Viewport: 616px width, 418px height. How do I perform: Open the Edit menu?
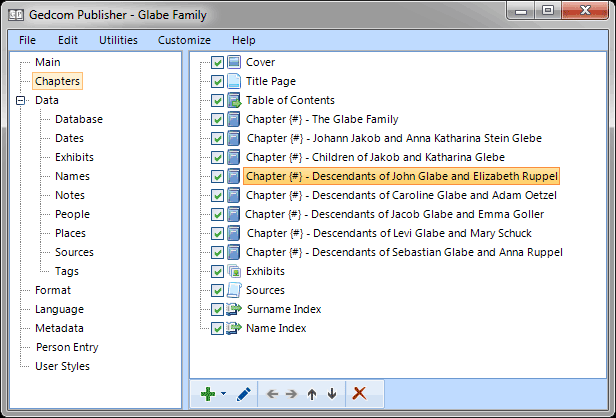68,40
